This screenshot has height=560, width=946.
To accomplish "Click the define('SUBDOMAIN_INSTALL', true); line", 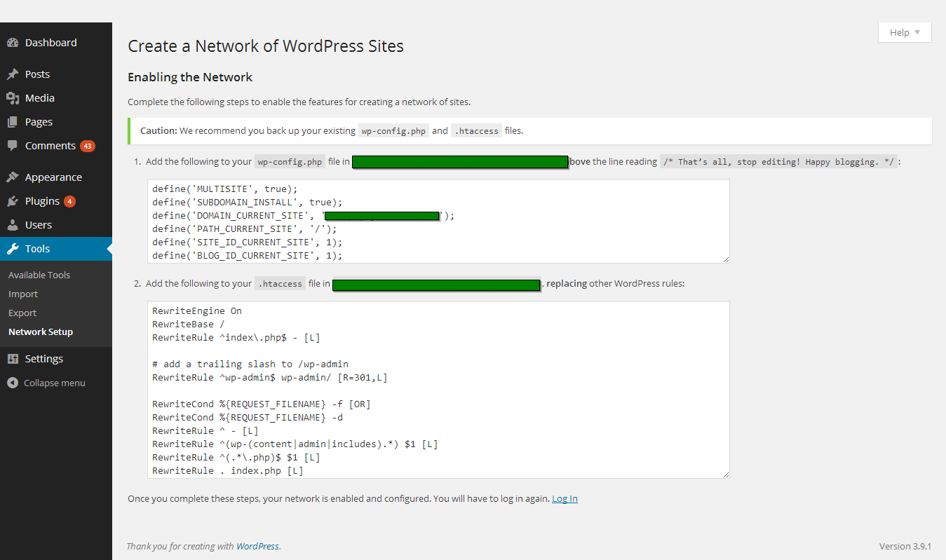I will pos(248,202).
